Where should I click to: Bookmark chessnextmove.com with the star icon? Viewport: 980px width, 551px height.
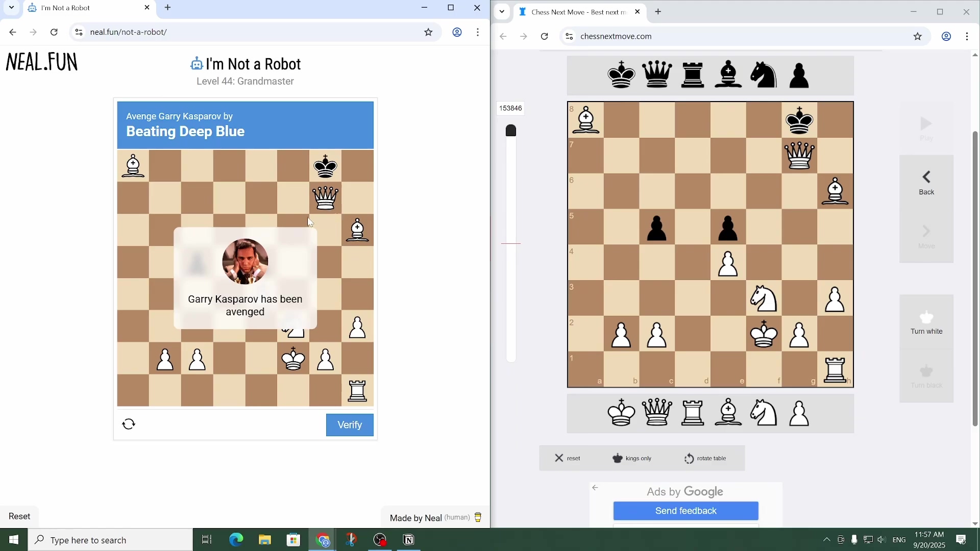(918, 36)
